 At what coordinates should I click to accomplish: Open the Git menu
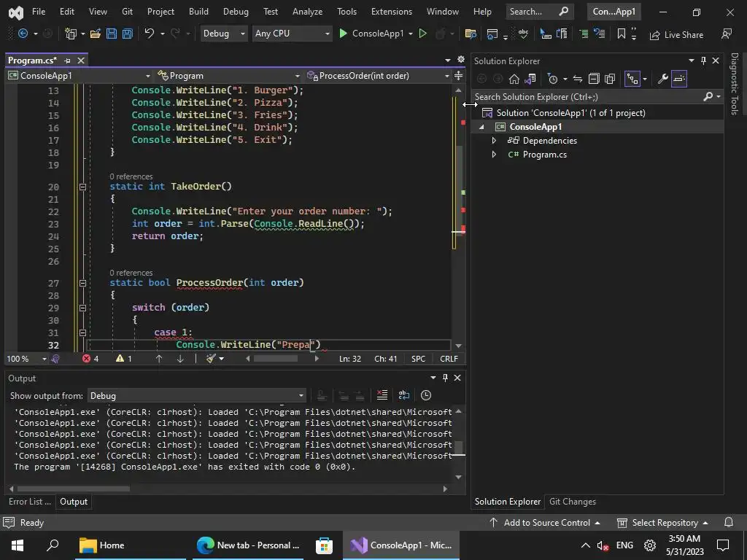click(127, 12)
